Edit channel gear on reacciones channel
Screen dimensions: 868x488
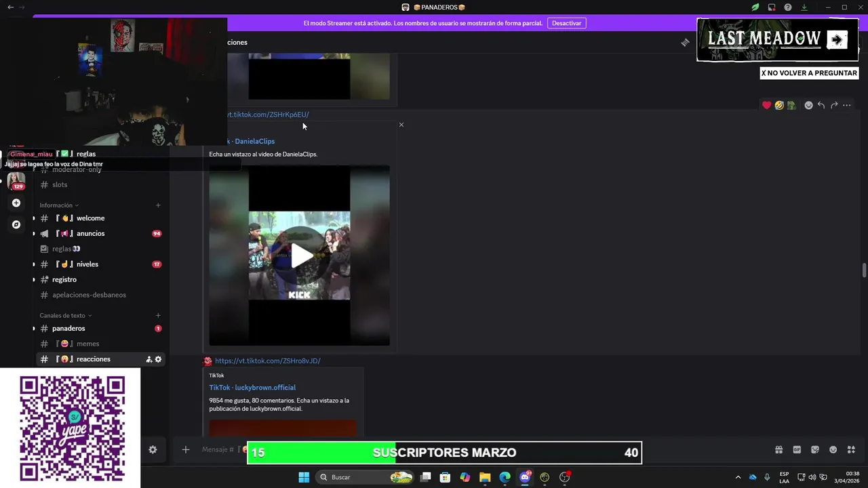point(159,359)
